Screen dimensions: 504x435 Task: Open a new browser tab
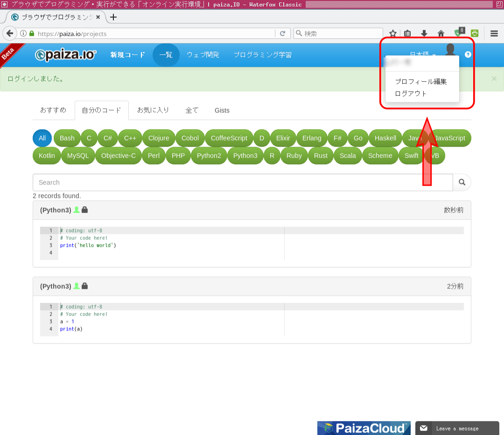113,17
